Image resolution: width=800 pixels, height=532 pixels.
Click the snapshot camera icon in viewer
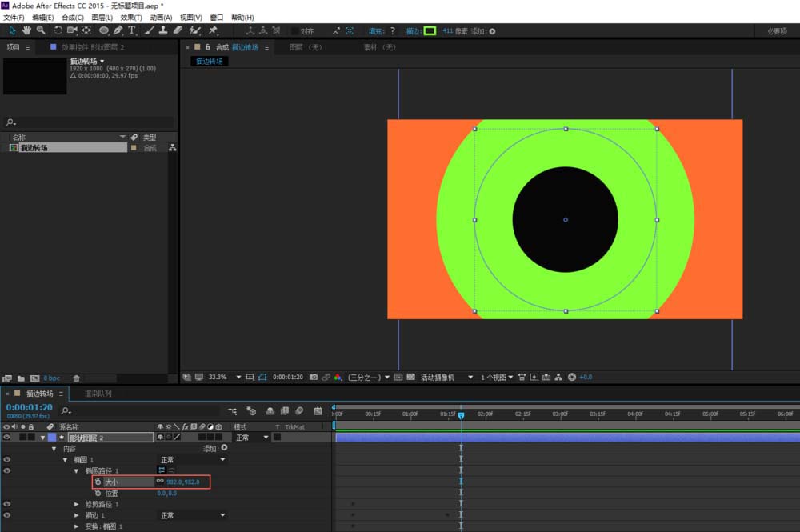314,377
